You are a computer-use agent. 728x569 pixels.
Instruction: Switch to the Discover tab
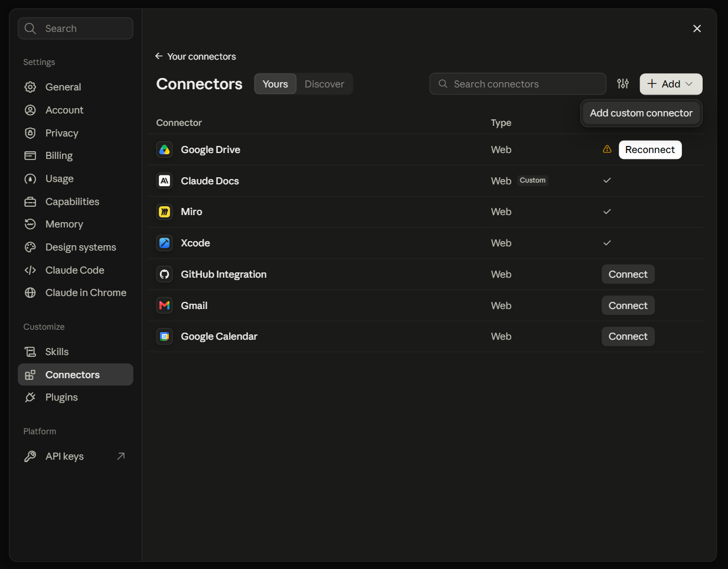[x=324, y=84]
